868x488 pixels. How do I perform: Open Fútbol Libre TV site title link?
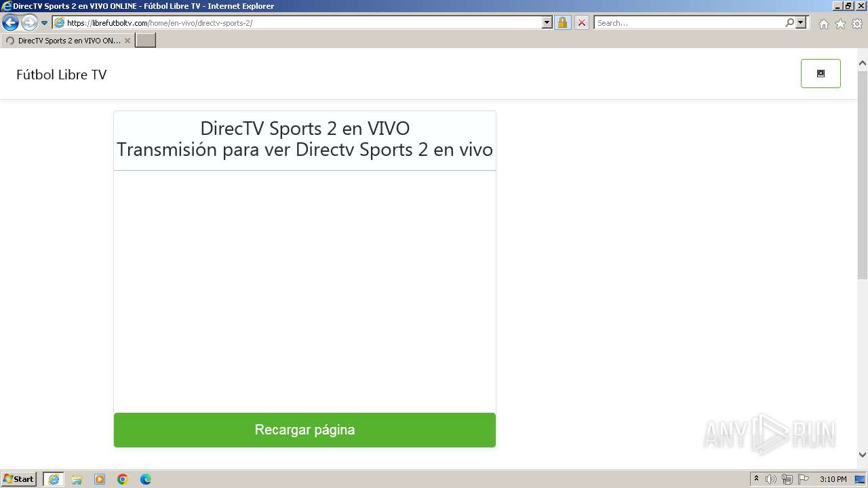(62, 75)
